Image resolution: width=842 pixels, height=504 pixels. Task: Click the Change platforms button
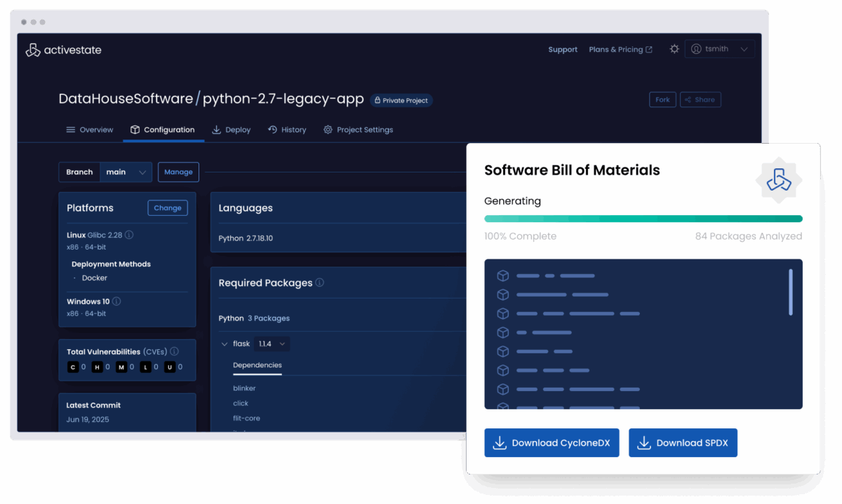pos(168,208)
